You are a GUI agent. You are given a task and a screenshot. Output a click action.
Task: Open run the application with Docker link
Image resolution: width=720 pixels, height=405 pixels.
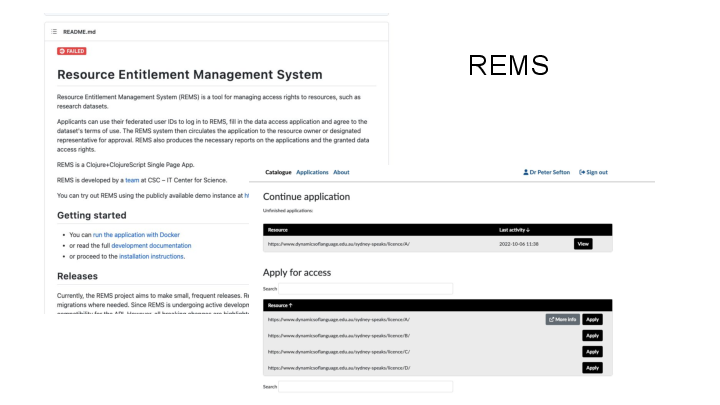tap(136, 235)
